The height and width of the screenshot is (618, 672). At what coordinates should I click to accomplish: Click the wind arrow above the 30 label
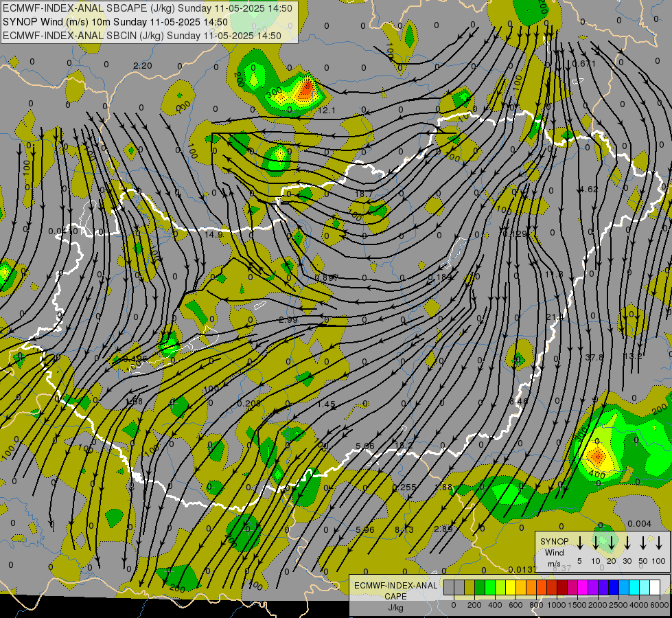(x=627, y=543)
